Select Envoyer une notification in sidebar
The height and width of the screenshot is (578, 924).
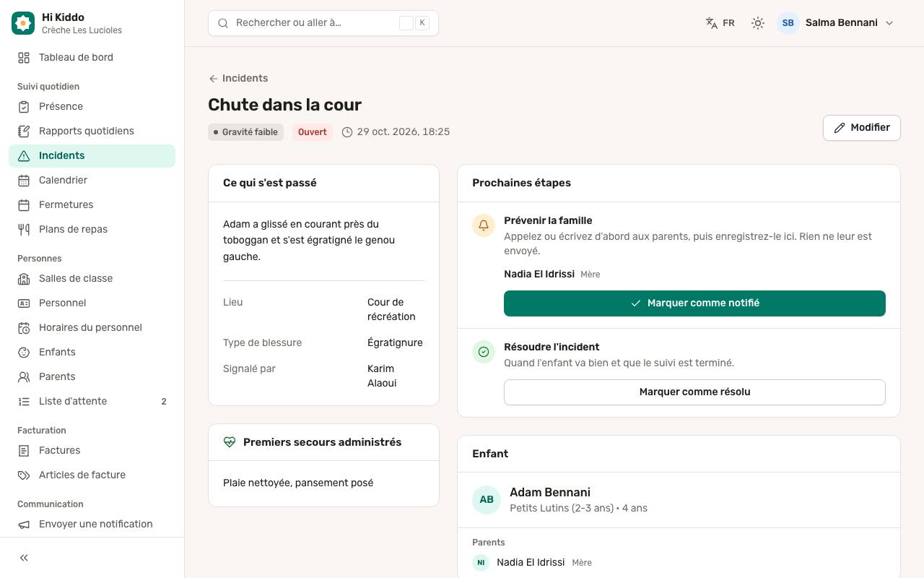pos(92,525)
